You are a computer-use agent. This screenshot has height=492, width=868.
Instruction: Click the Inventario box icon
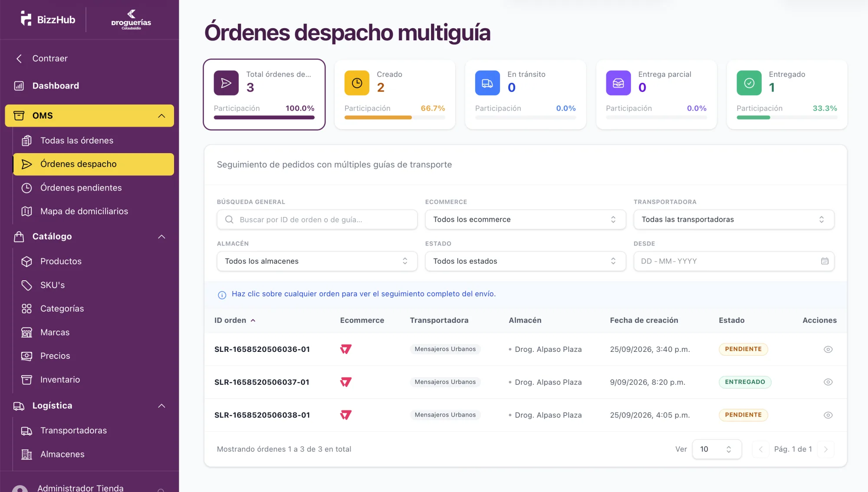[27, 380]
